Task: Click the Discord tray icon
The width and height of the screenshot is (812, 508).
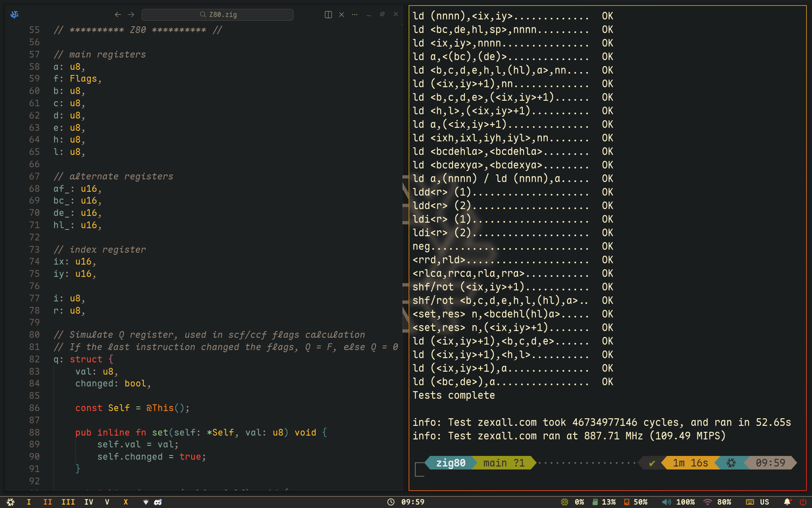Action: click(158, 502)
